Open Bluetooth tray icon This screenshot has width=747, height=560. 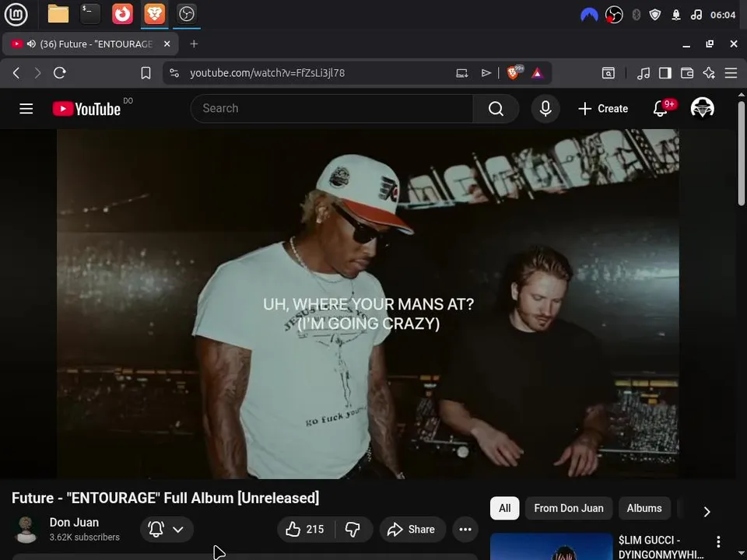click(x=636, y=15)
